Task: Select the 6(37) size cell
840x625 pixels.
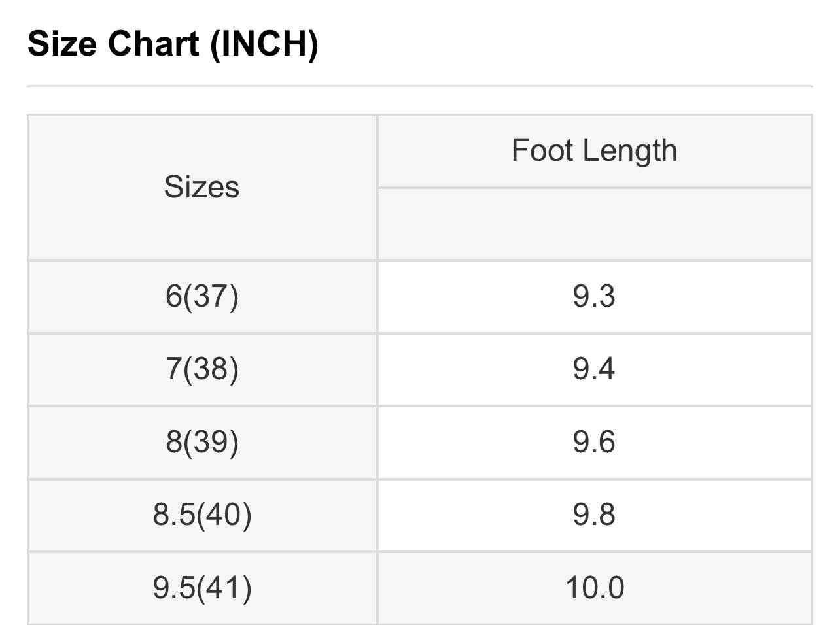Action: (201, 296)
